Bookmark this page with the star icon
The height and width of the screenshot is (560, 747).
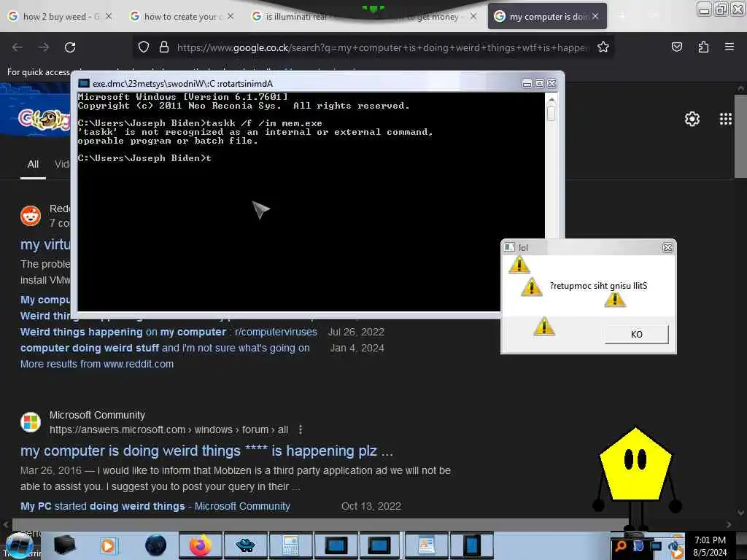coord(603,47)
